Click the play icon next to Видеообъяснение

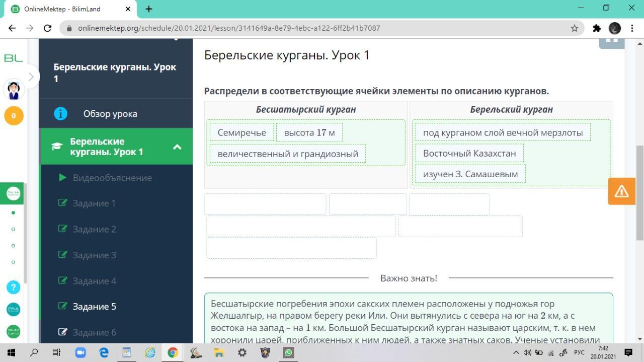tap(62, 177)
